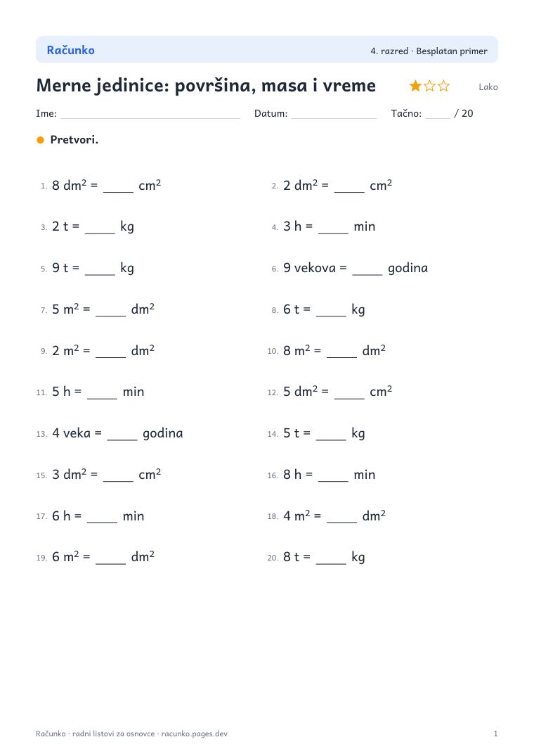Click the second empty star outline
This screenshot has width=534, height=756.
[429, 87]
